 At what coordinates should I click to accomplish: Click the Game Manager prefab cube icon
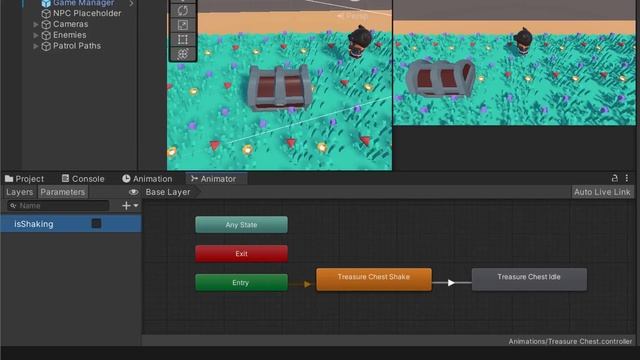tap(46, 3)
